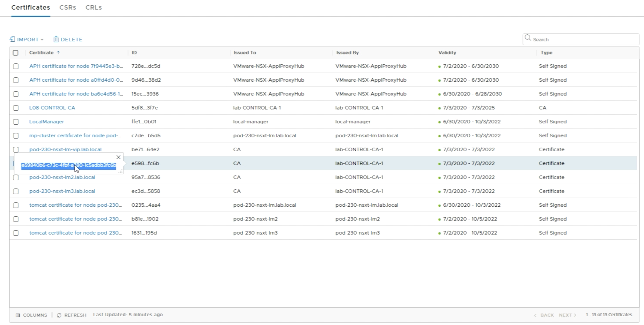
Task: Open the pod-230-nsxt-lm3.lab.local certificate link
Action: click(62, 191)
